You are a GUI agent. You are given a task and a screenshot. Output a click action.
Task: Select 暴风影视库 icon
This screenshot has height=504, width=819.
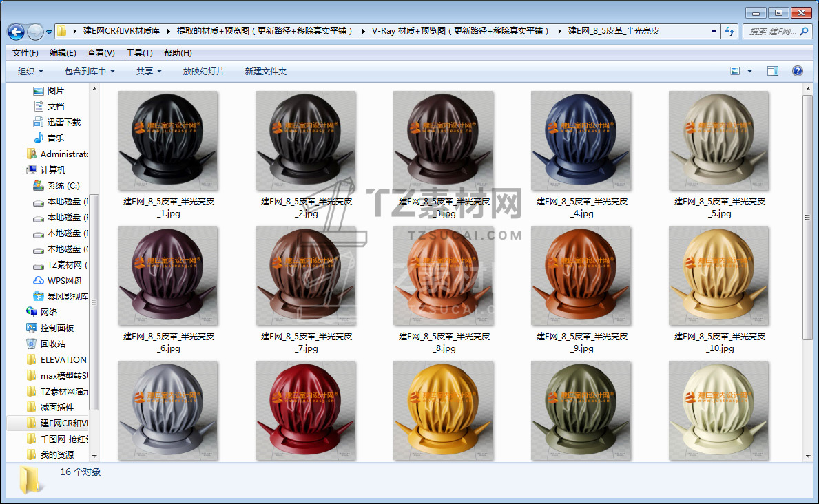pyautogui.click(x=38, y=296)
